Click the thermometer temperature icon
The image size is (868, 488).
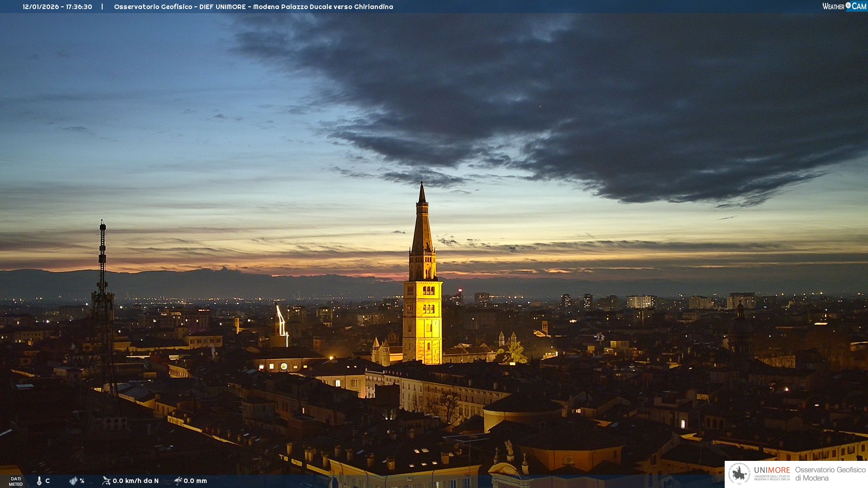coord(39,481)
